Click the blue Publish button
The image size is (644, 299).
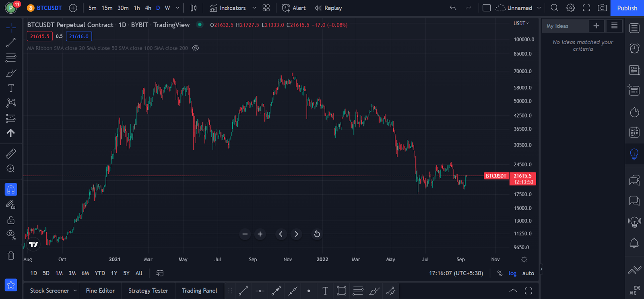click(x=627, y=8)
